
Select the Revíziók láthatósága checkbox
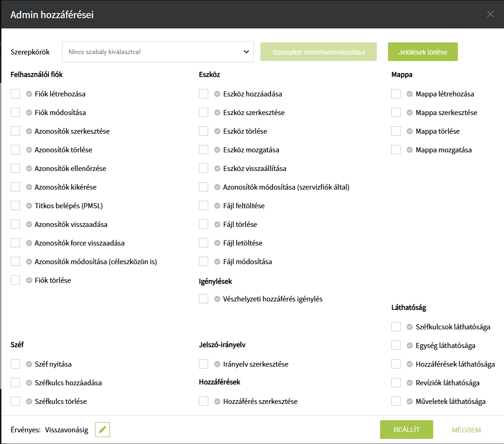396,383
